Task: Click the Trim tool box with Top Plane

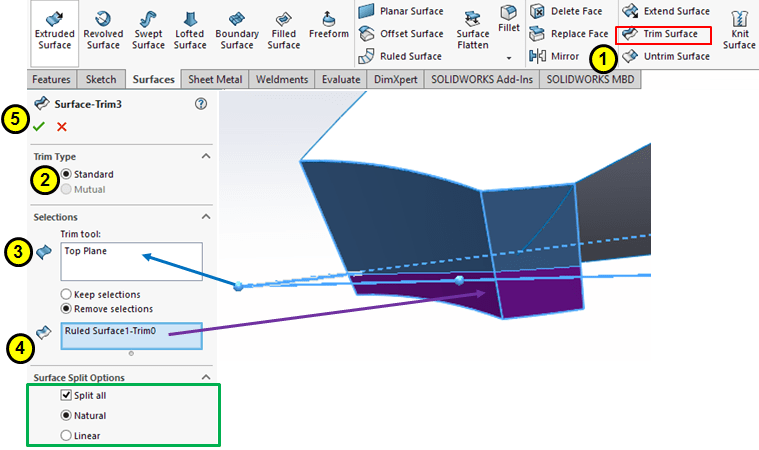Action: pos(130,261)
